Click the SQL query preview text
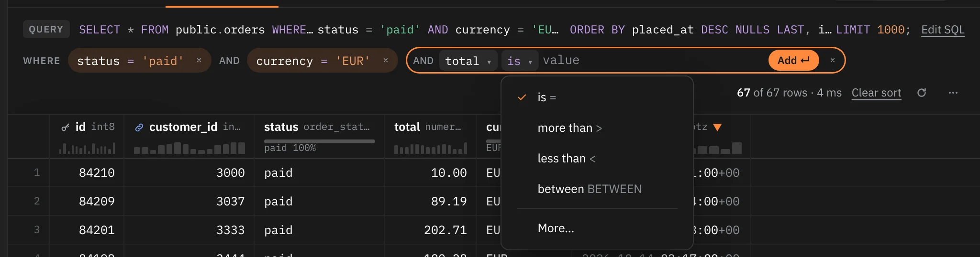The height and width of the screenshot is (257, 980). pos(495,30)
